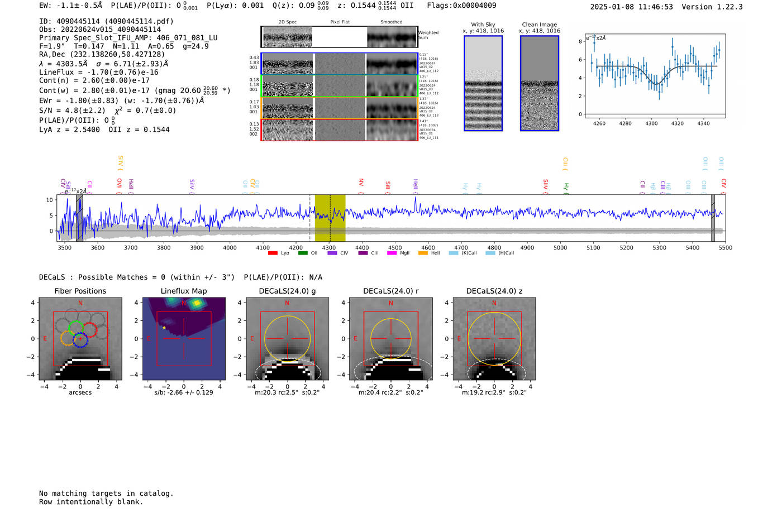Screen dimensions: 782x532
Task: Select the orange HeII legend swatch
Action: pyautogui.click(x=423, y=253)
